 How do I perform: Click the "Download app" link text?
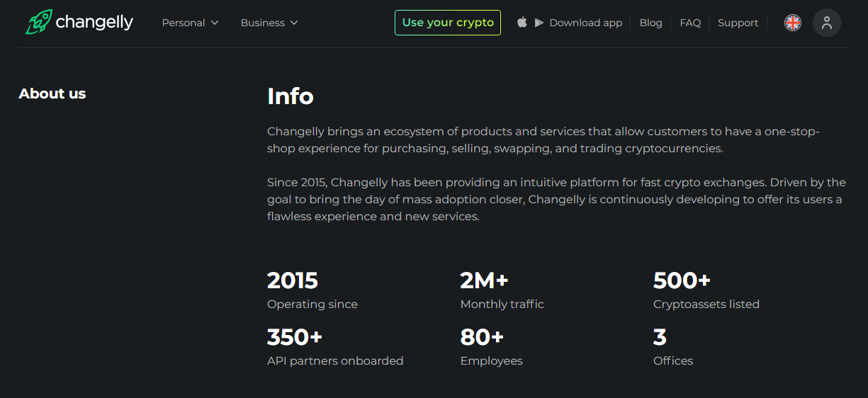(x=586, y=23)
